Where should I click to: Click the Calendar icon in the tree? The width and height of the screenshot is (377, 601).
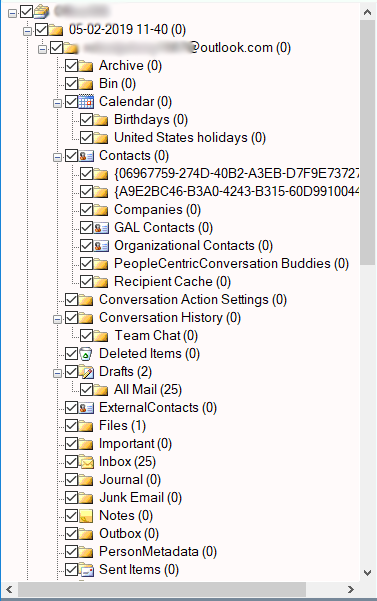86,102
